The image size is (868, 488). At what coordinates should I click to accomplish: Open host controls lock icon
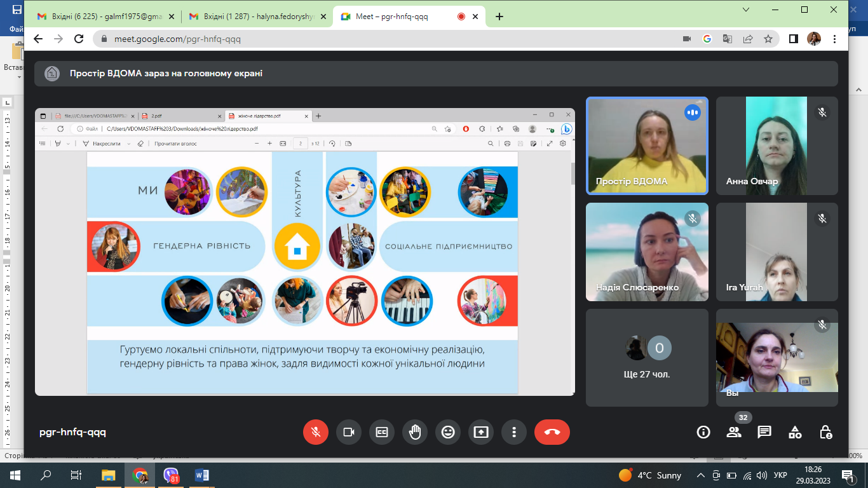pyautogui.click(x=825, y=432)
